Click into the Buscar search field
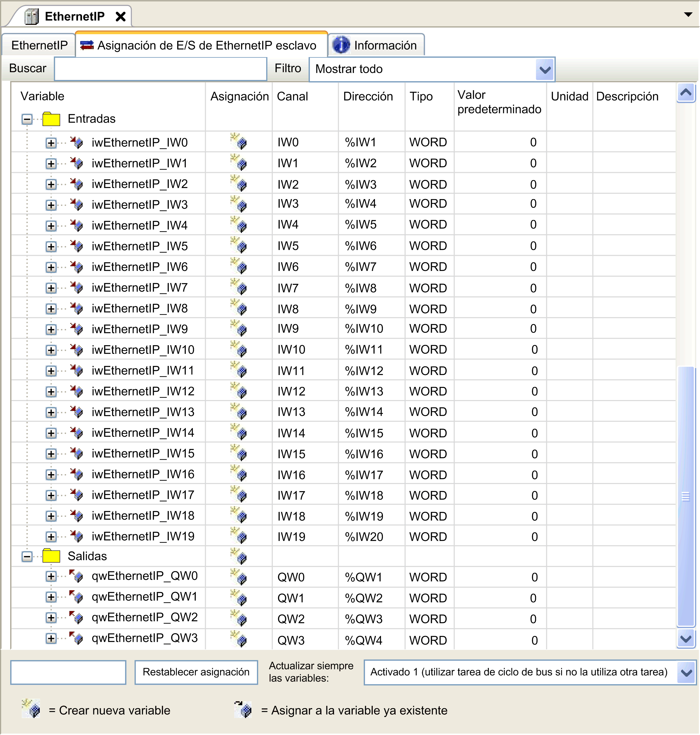 160,69
